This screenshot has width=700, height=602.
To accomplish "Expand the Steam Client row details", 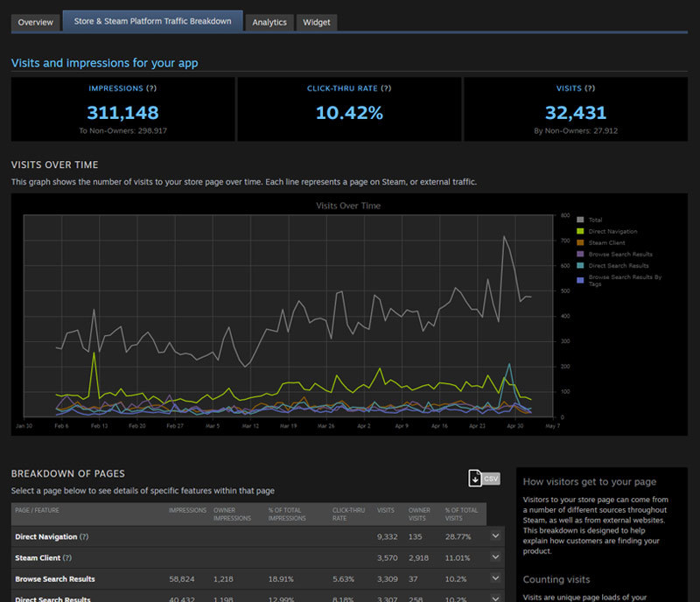I will coord(496,557).
